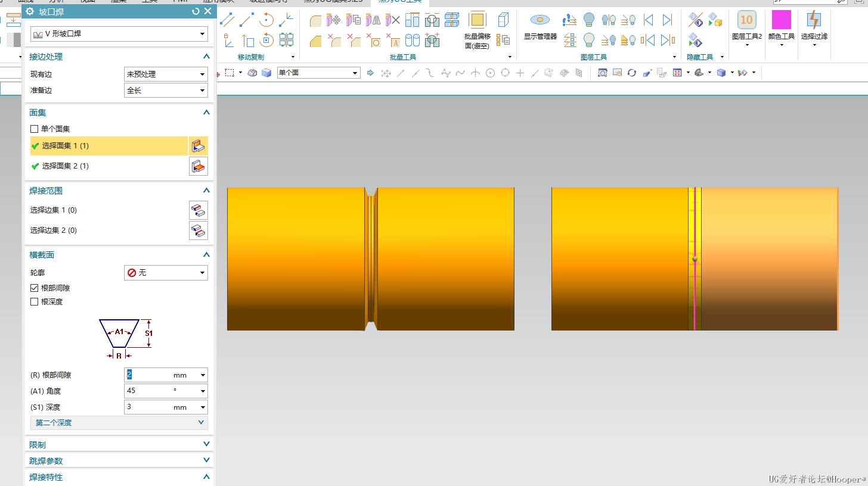
Task: Collapse the 面集 section
Action: (x=206, y=113)
